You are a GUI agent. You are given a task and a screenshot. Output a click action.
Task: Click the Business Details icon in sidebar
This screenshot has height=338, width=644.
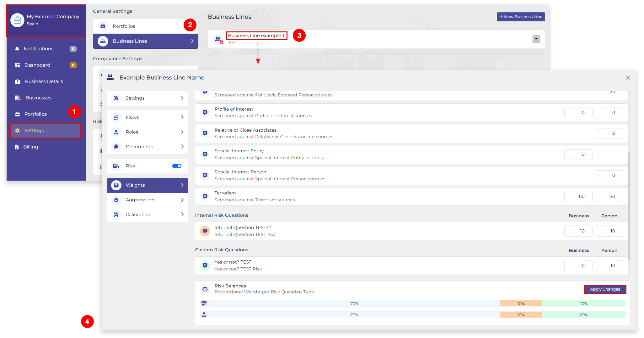pos(18,81)
